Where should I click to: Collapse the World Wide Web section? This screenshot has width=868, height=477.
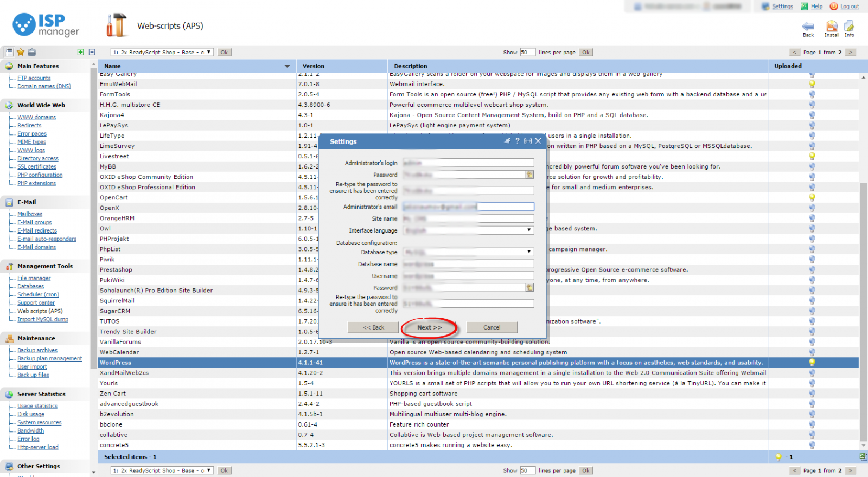46,105
